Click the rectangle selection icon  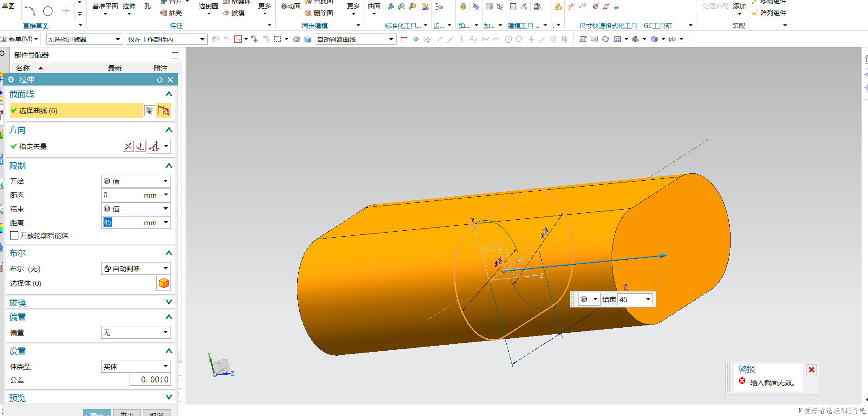(x=278, y=39)
